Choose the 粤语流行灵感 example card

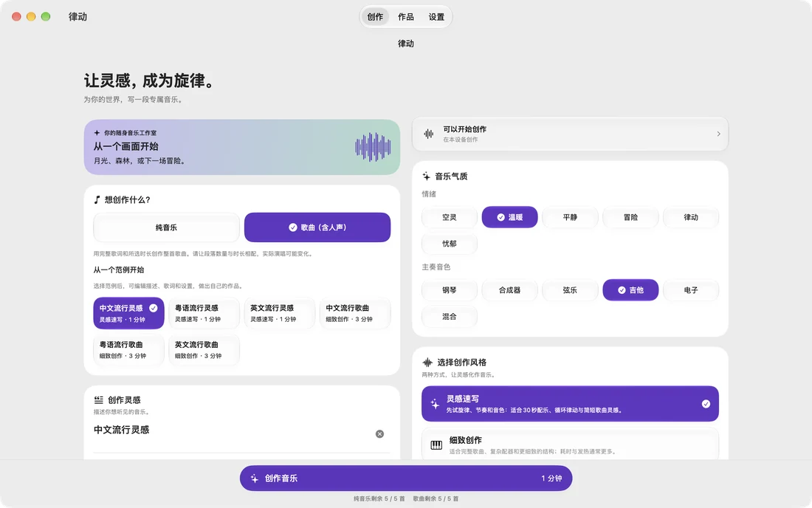(x=204, y=313)
